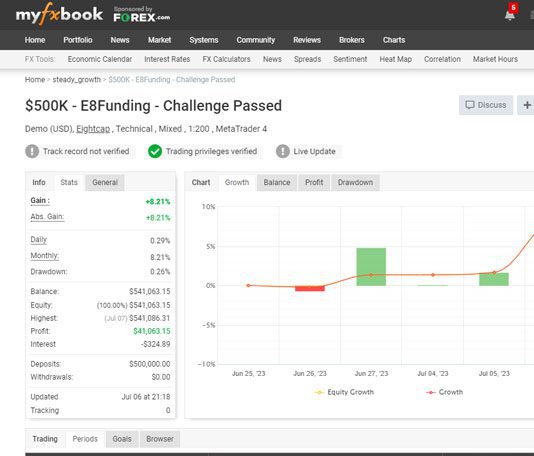Click the Monthly label
Screen dimensions: 534x456
point(45,256)
